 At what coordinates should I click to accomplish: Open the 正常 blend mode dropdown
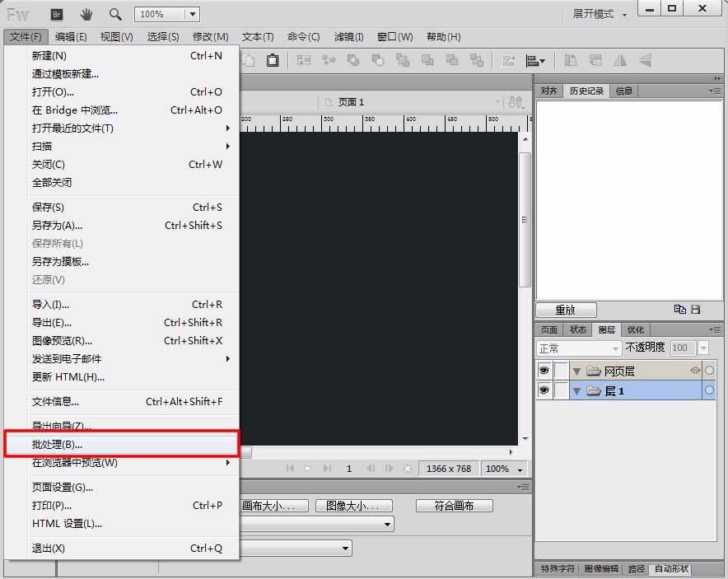point(578,348)
